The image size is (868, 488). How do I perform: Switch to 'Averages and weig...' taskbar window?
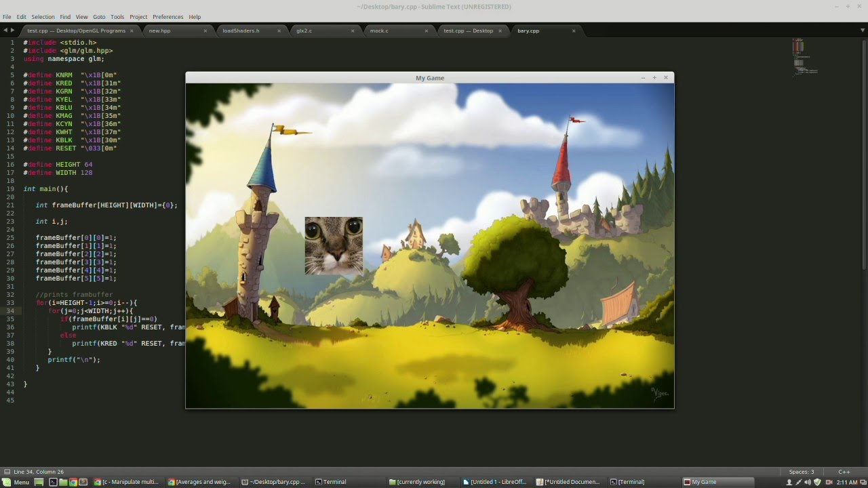(200, 482)
